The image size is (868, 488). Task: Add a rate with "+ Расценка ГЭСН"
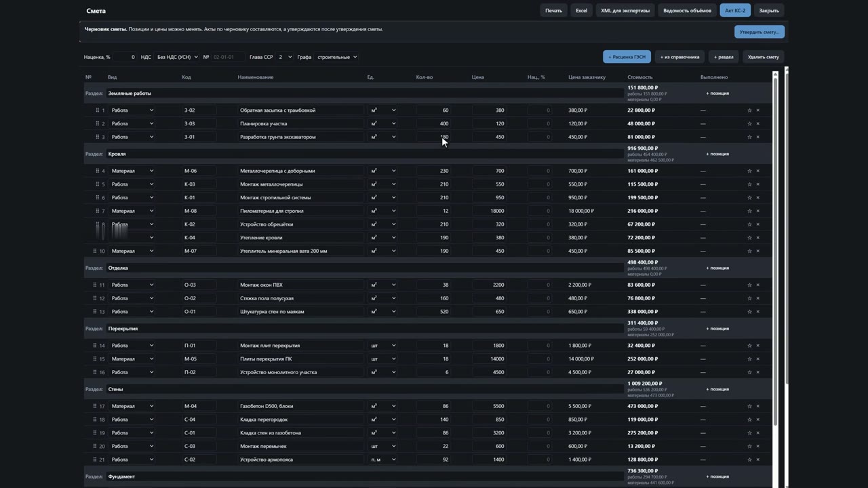click(627, 57)
